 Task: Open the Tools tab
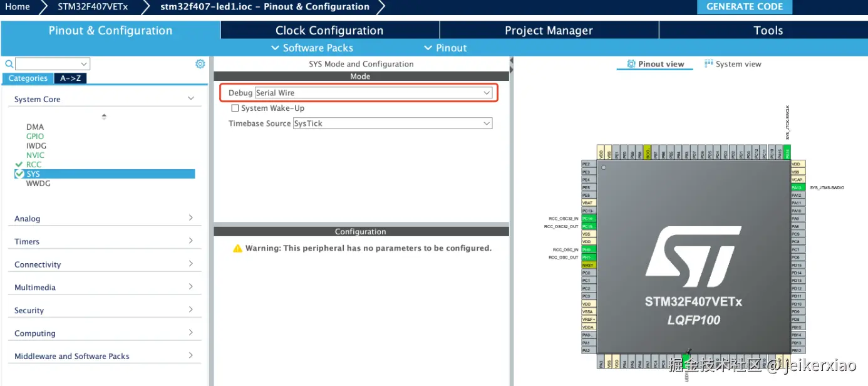tap(768, 31)
